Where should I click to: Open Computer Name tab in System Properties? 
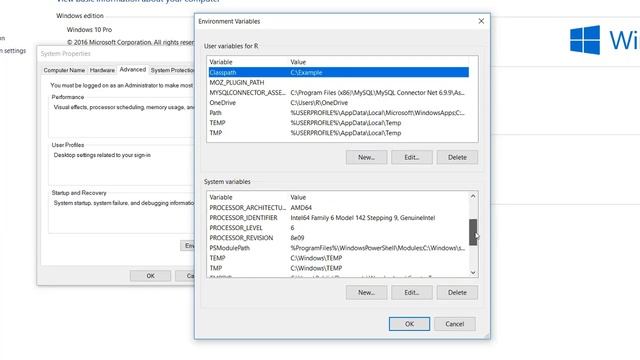tap(64, 70)
